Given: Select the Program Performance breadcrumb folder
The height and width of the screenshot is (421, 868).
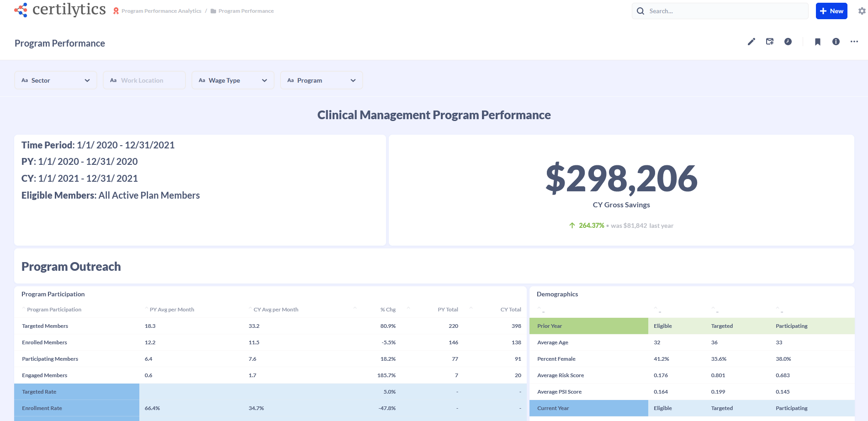Looking at the screenshot, I should [x=246, y=11].
